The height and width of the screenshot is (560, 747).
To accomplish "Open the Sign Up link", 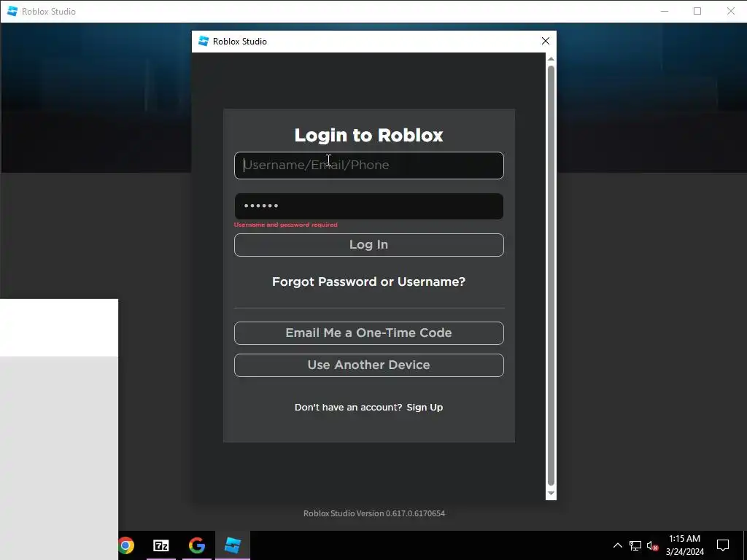I will click(425, 407).
